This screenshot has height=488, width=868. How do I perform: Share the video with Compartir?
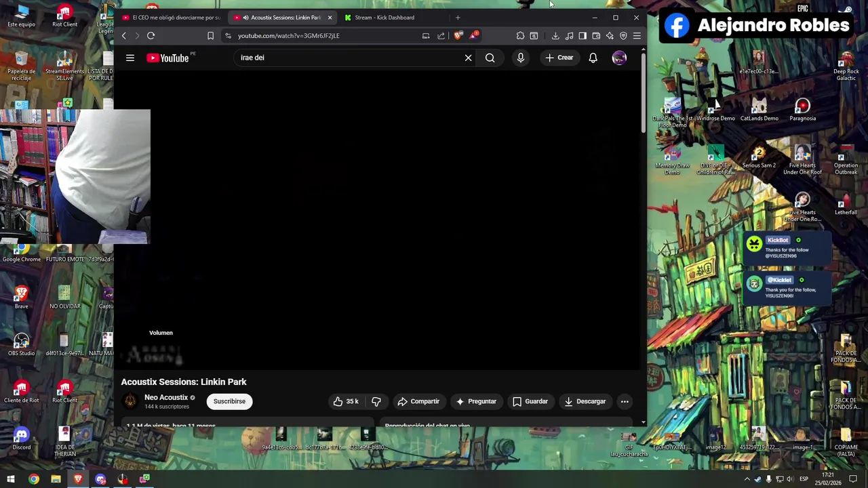click(418, 401)
